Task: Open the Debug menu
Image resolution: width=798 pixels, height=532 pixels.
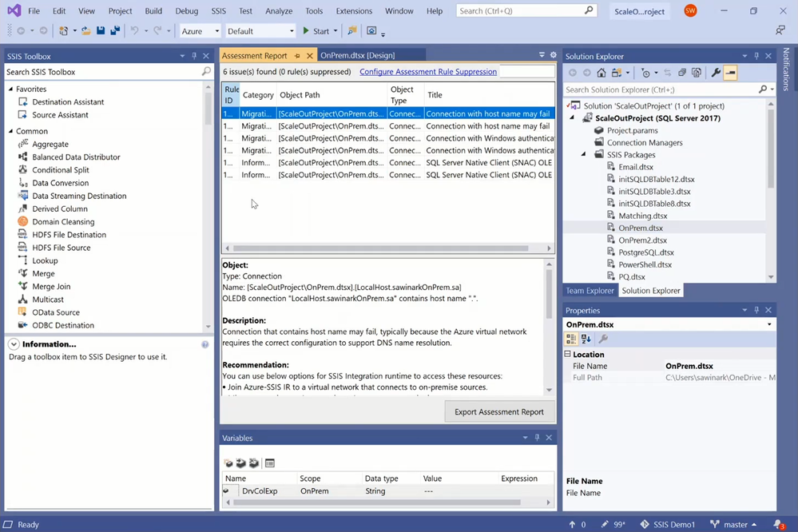Action: tap(186, 10)
